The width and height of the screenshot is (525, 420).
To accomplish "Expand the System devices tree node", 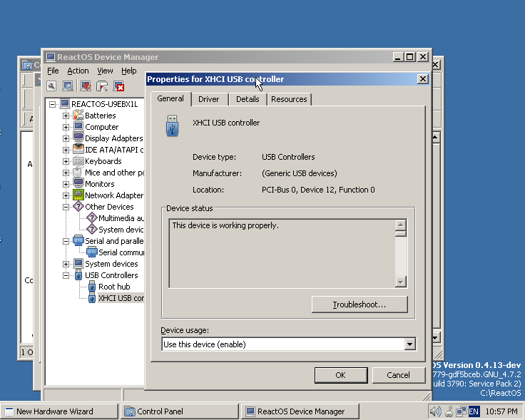I will 66,265.
